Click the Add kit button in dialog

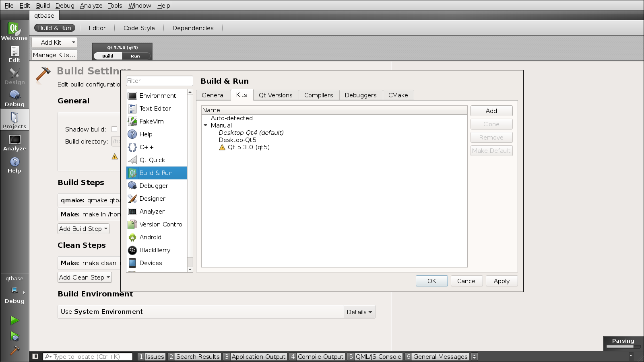click(491, 111)
